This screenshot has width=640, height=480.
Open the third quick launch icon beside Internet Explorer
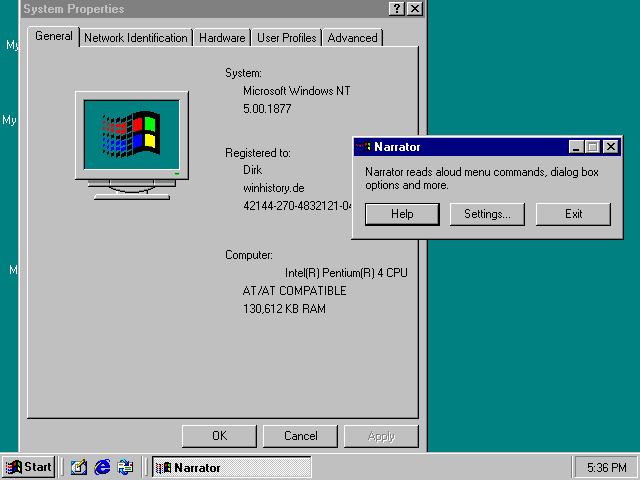point(125,467)
